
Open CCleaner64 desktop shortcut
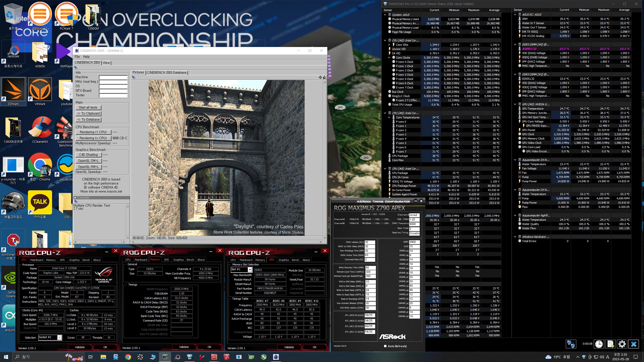[40, 129]
